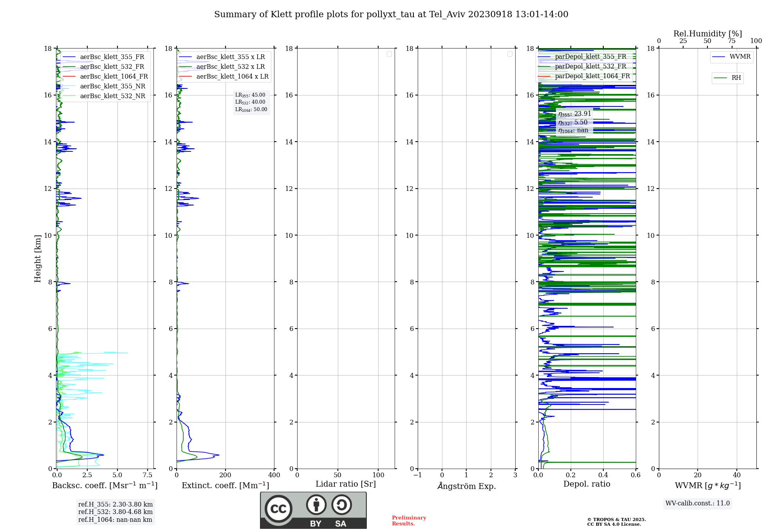Click the cyan line swatch for aerBsc_klett_355_NR
783x532 pixels.
click(69, 86)
